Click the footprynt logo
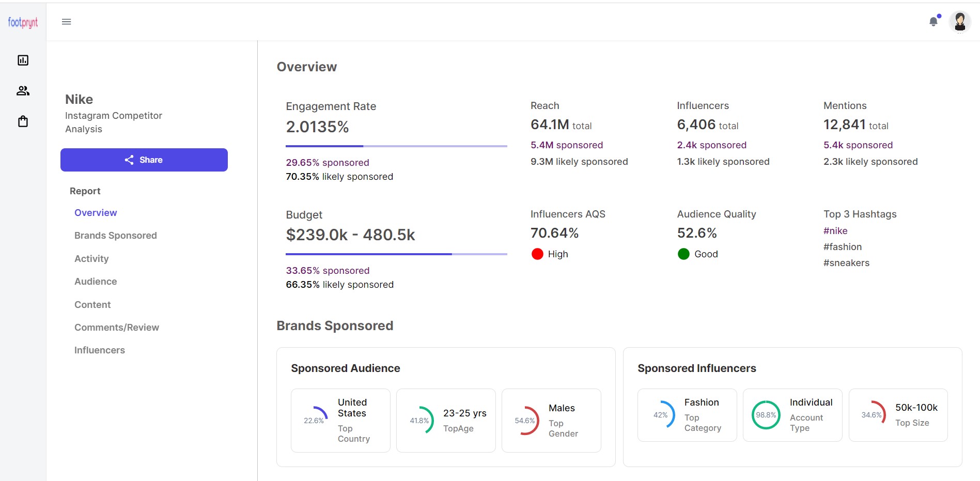Screen dimensions: 980x481 coord(23,22)
